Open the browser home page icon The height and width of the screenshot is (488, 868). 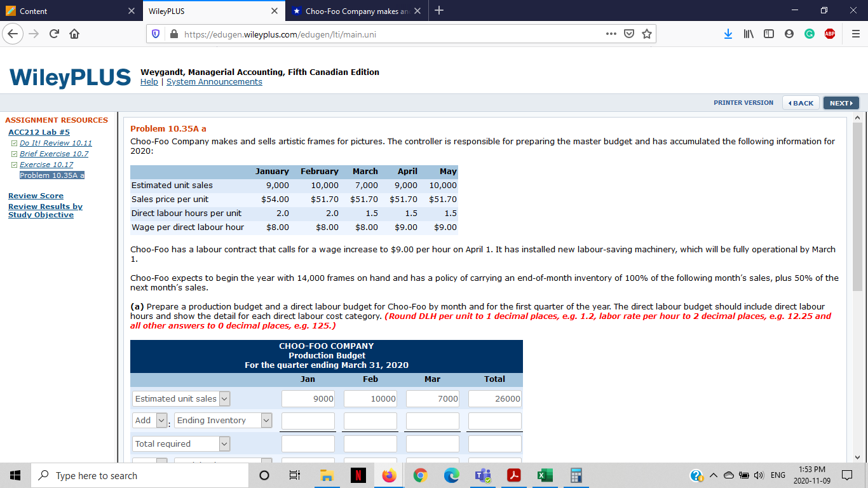[x=73, y=34]
